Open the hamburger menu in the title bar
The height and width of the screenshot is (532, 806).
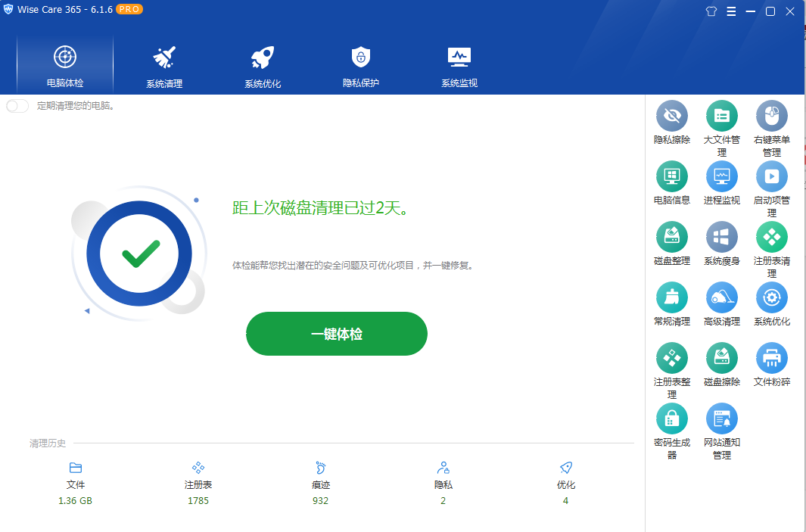[x=731, y=11]
